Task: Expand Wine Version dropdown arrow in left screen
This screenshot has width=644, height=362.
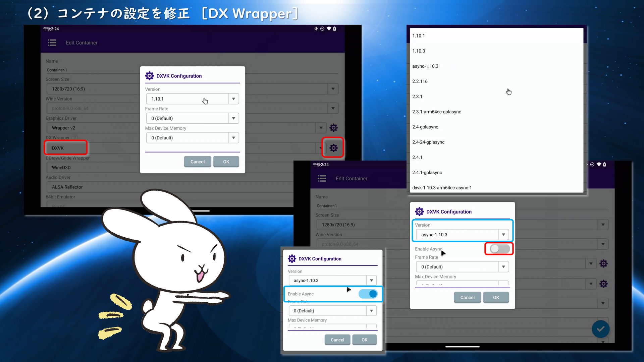Action: point(333,108)
